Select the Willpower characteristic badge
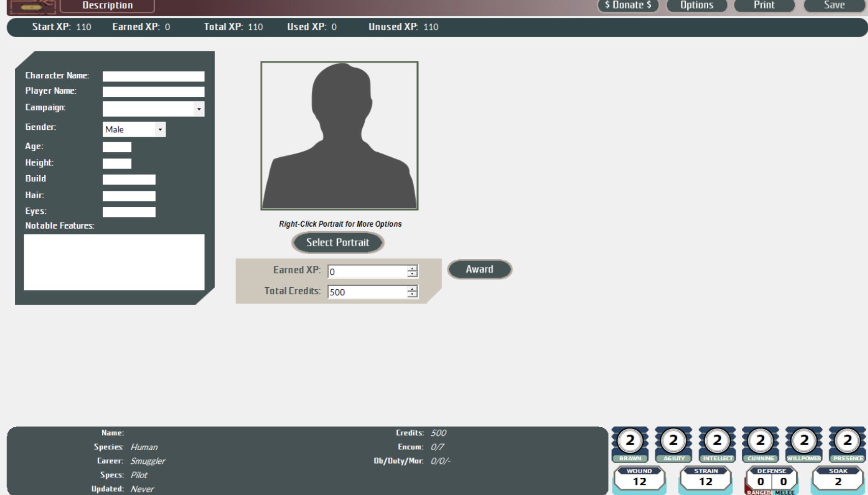 point(804,441)
